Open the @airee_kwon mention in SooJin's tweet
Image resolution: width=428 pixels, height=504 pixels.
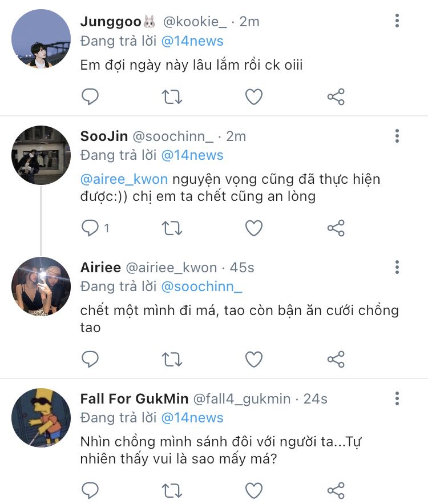[124, 179]
